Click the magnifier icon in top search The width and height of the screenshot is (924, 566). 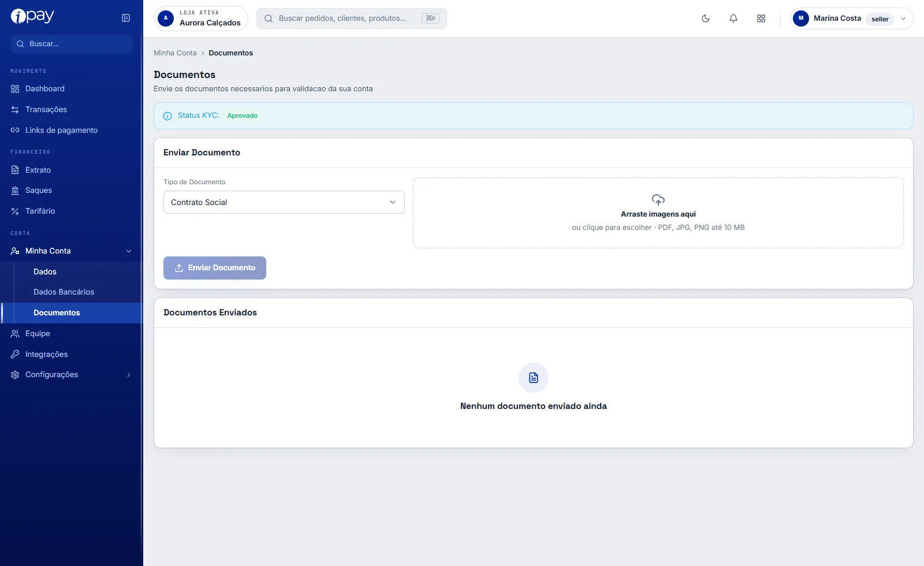[x=269, y=18]
